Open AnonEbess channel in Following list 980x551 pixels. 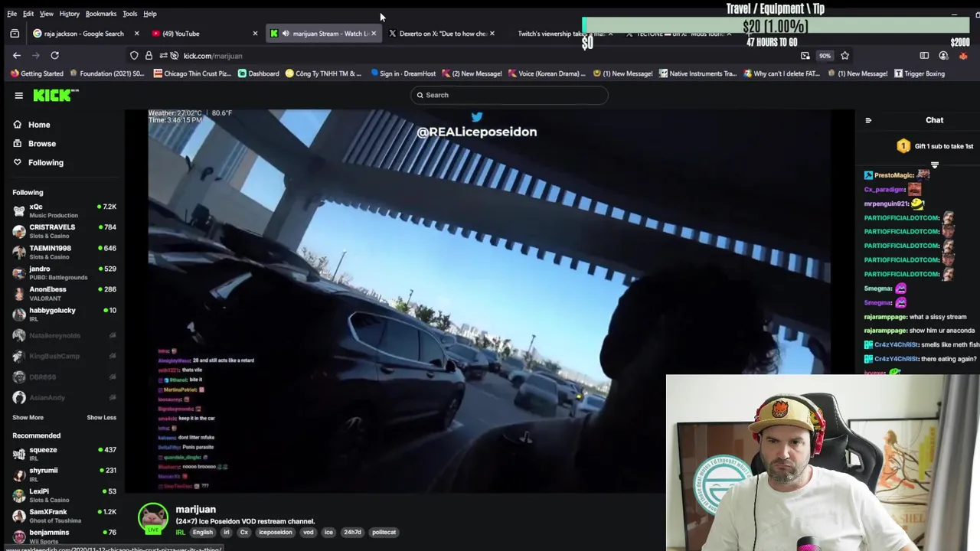click(x=64, y=293)
